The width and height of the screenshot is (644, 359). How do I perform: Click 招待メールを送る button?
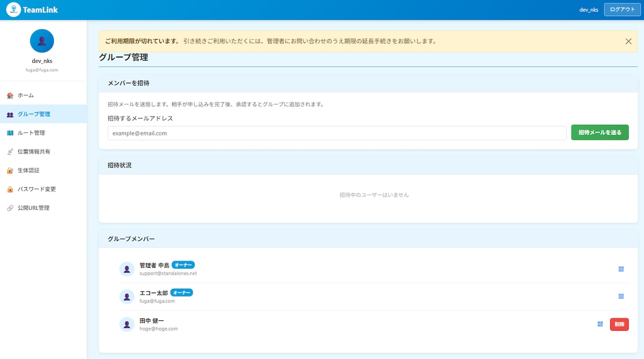pyautogui.click(x=600, y=133)
